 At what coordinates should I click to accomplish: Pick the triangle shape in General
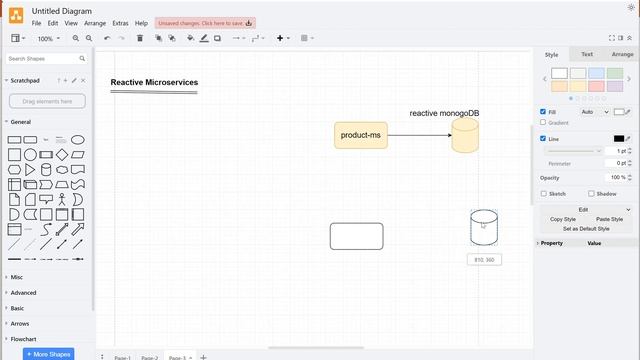(x=30, y=169)
